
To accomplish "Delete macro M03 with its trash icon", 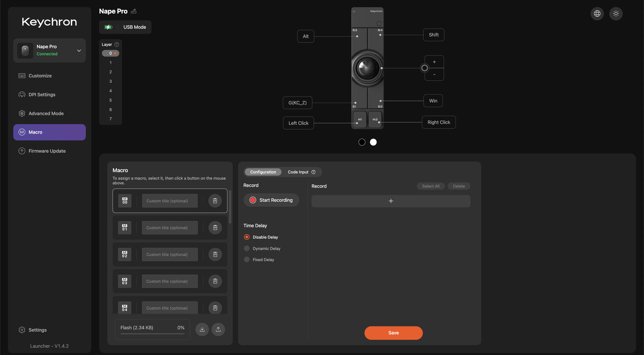I will pos(215,281).
